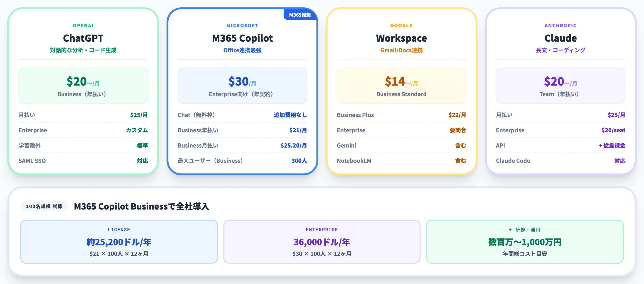
Task: Select Gemini 含む value
Action: [x=461, y=145]
